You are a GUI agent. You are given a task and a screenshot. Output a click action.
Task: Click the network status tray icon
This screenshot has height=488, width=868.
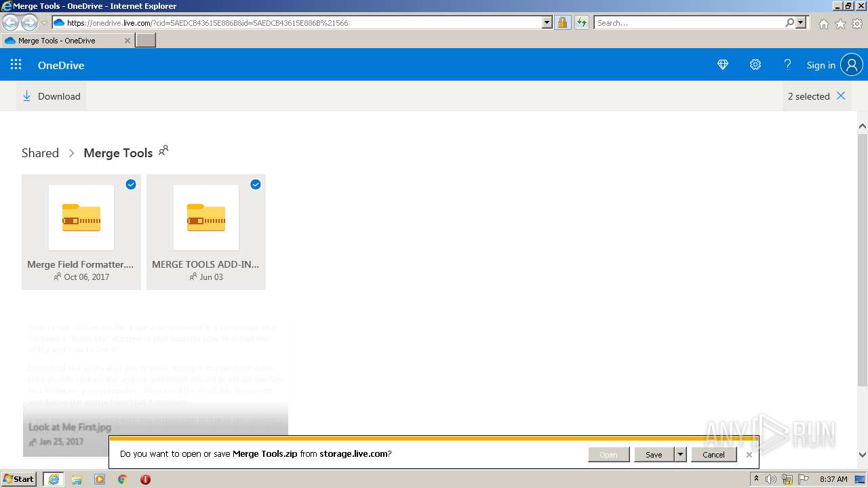pos(787,479)
